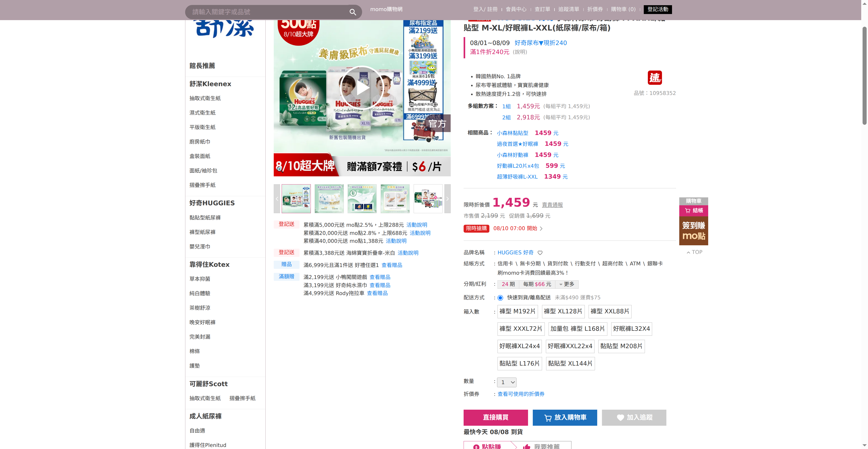Viewport: 868px width, 449px height.
Task: Open 活動說明 for 累積滿5,000元 offer
Action: click(x=417, y=225)
